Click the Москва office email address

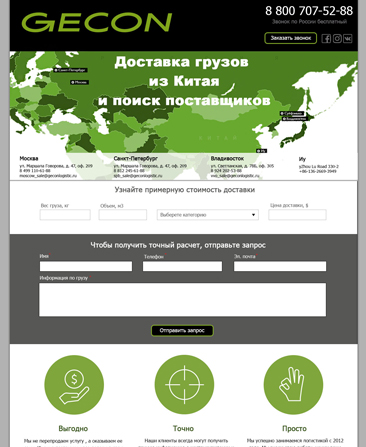pyautogui.click(x=48, y=176)
